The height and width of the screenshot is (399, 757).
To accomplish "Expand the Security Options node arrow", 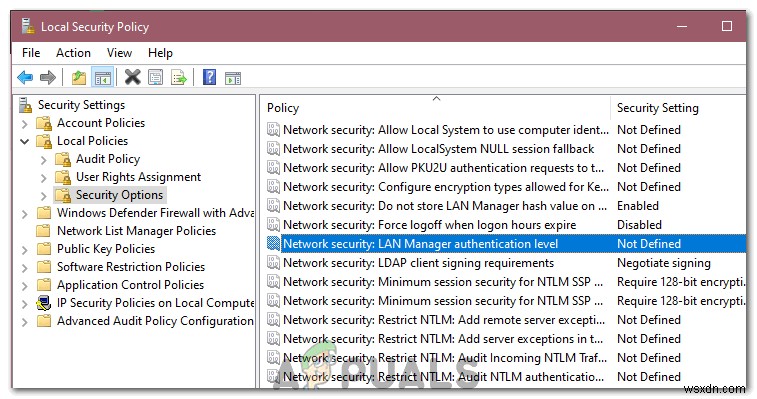I will (43, 196).
